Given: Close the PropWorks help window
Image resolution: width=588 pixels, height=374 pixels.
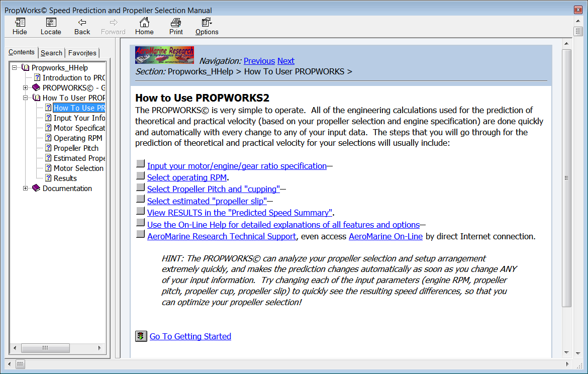Looking at the screenshot, I should (578, 10).
